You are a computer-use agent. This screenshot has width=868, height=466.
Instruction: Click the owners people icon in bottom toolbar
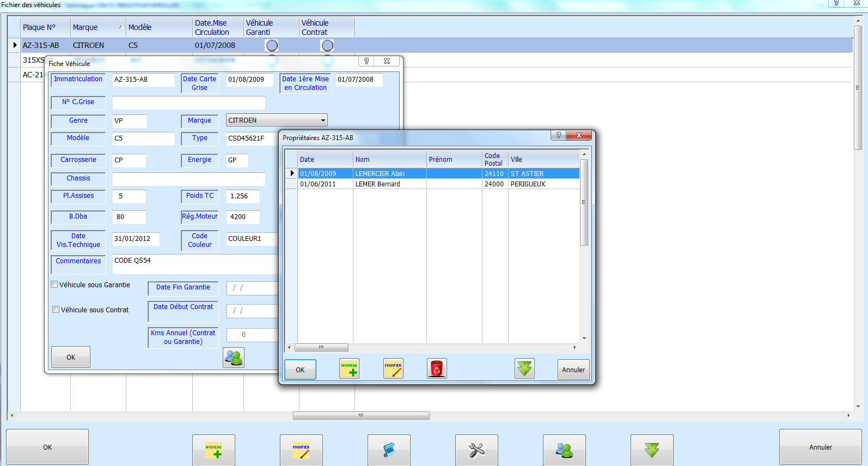564,450
